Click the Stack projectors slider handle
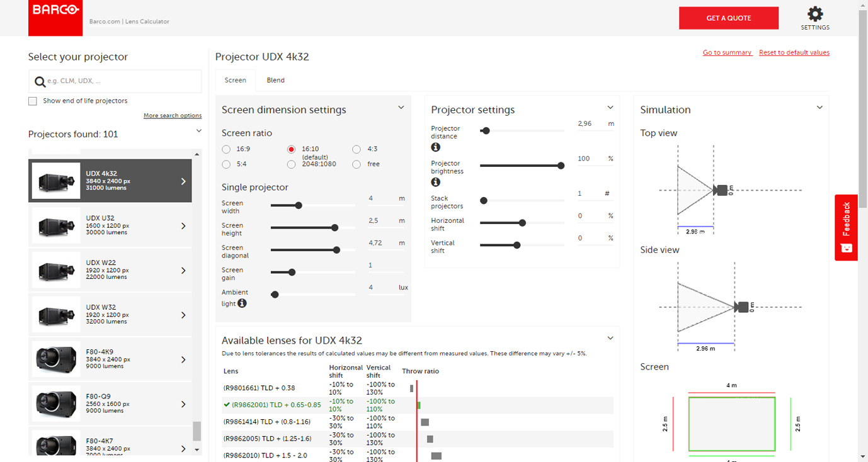Screen dimensions: 868x462 tap(484, 201)
